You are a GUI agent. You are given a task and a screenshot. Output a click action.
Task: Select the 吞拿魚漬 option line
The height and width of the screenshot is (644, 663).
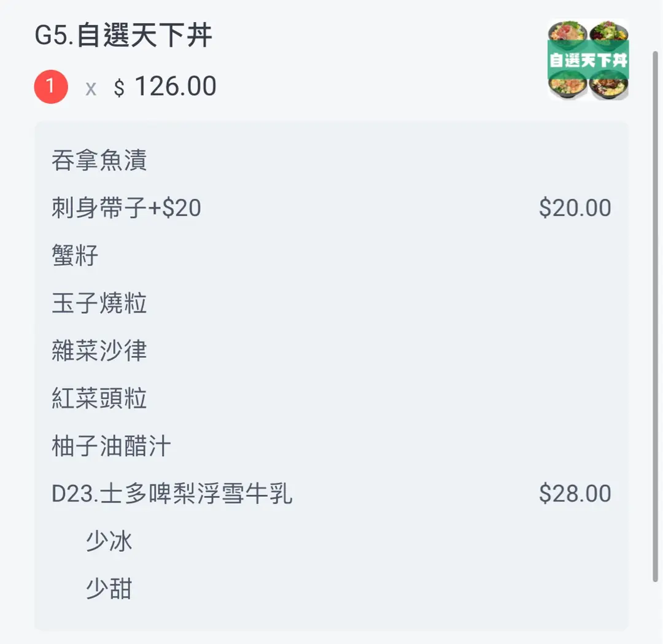point(99,161)
